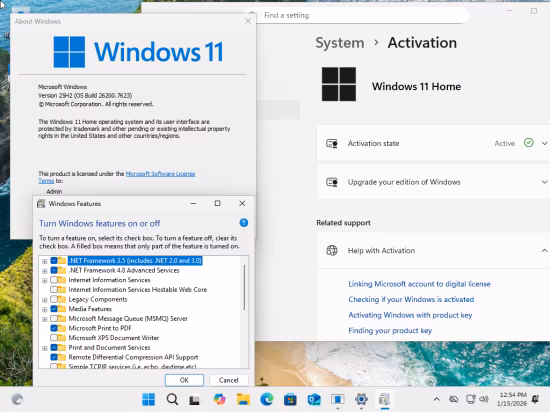Screen dimensions: 550x412
Task: Click the Windows Features title bar icon
Action: pos(41,204)
